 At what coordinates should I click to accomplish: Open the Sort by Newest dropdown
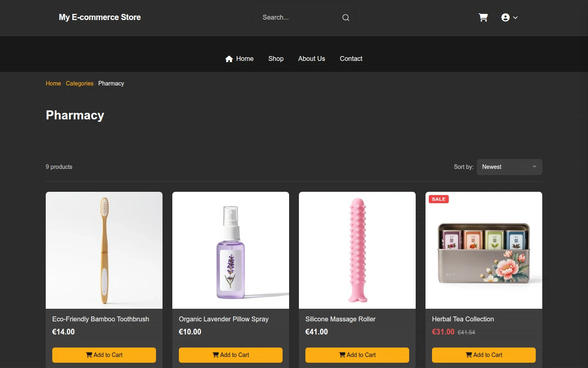510,167
